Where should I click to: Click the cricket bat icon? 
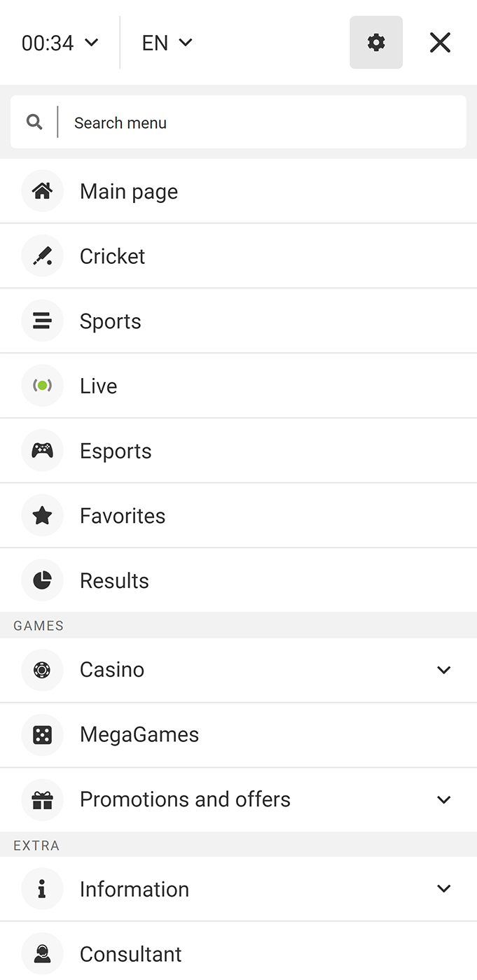42,256
